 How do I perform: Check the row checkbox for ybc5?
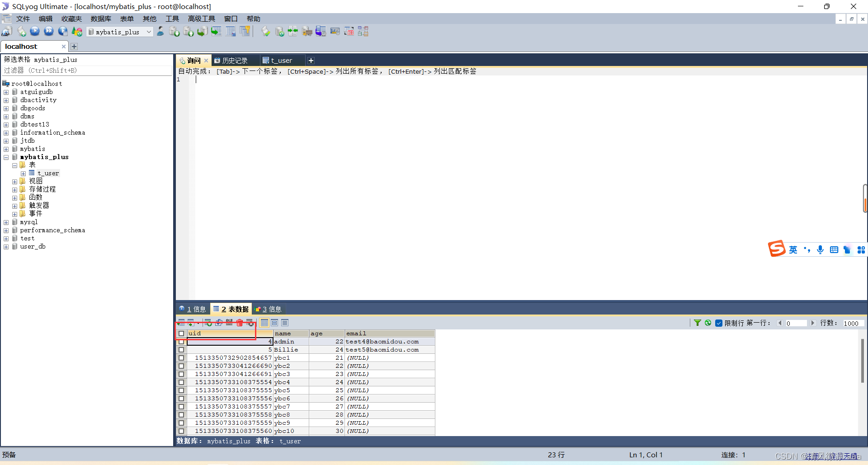(x=181, y=390)
